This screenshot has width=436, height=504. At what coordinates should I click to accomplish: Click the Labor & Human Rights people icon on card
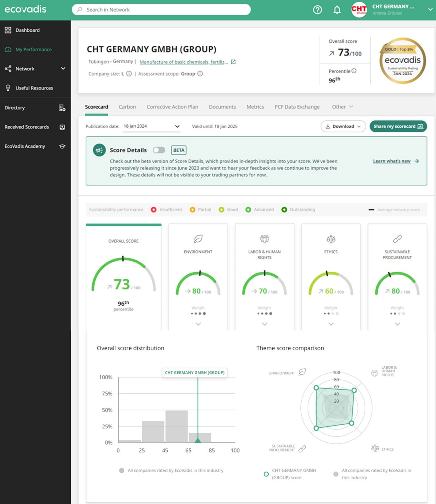pos(265,239)
